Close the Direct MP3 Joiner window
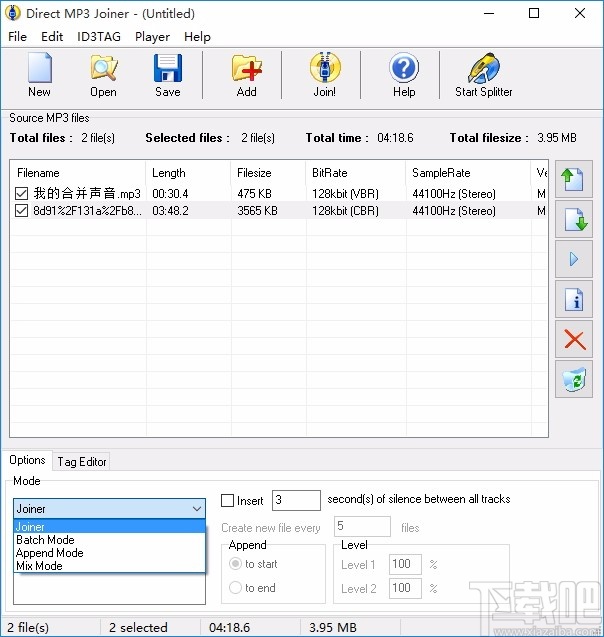Viewport: 604px width, 637px height. tap(580, 13)
